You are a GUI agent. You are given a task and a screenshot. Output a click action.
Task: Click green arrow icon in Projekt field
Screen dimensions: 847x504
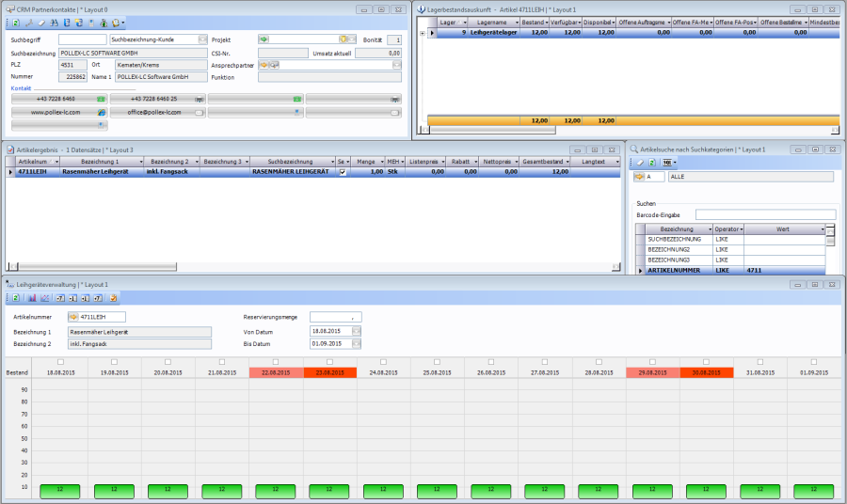tap(264, 39)
